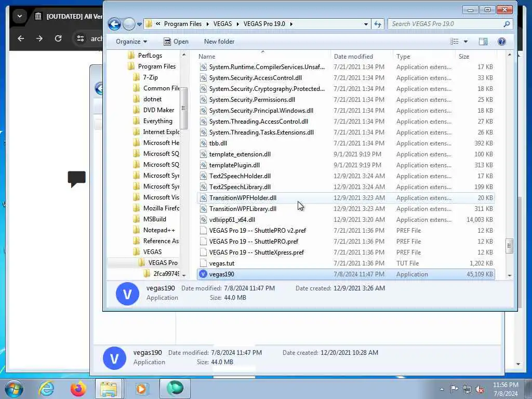Sort by the Name column header
Image resolution: width=532 pixels, height=399 pixels.
[x=263, y=56]
